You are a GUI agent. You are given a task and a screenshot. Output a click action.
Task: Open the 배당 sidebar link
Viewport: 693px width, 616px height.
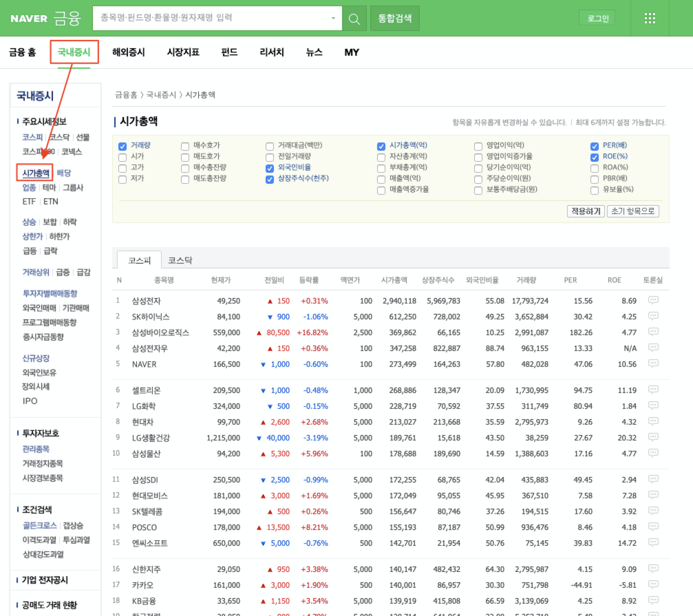pos(64,173)
